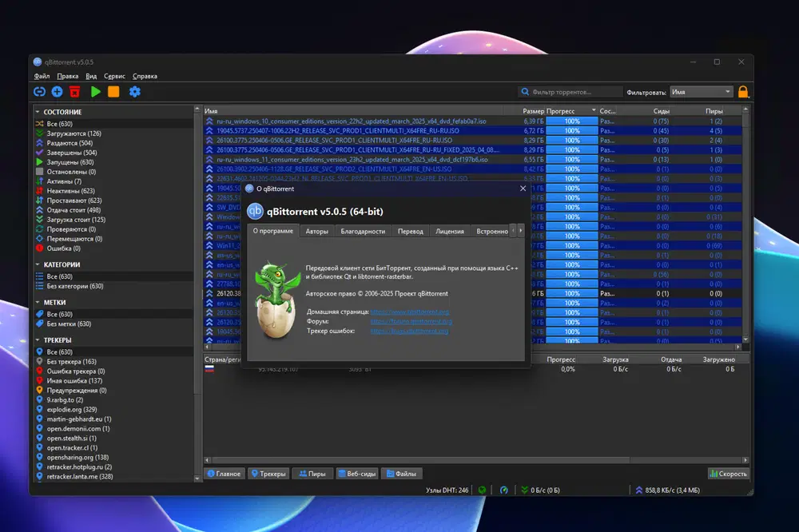Select Остановлены (0) state filter

click(x=71, y=172)
